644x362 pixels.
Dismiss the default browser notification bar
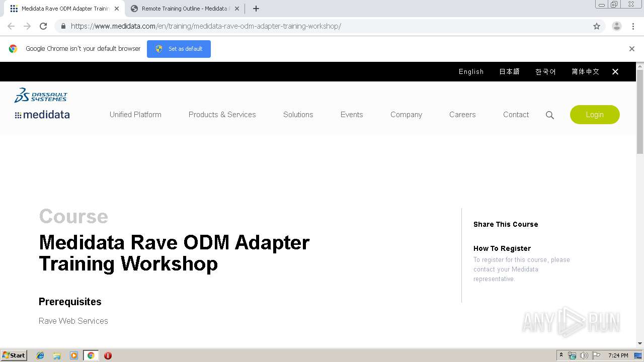coord(632,49)
